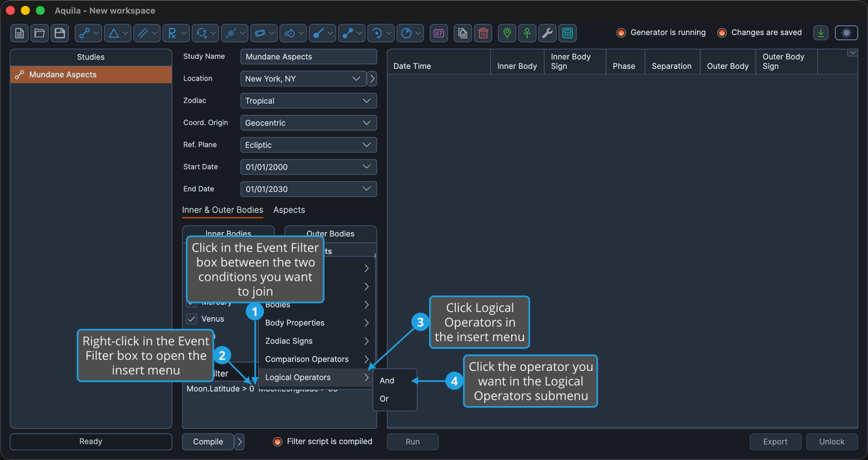
Task: Open the Start Date dropdown 01/01/2000
Action: (309, 167)
